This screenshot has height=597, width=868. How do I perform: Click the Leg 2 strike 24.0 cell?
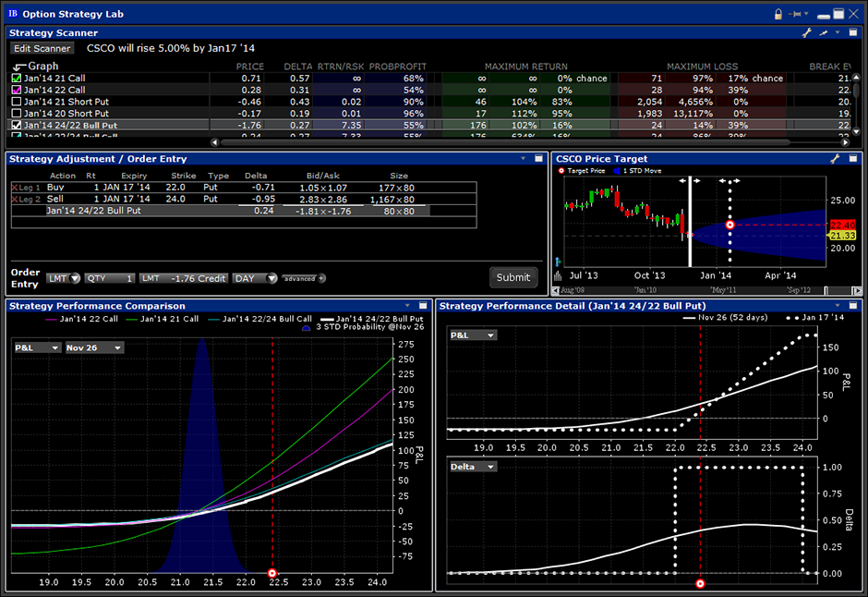(175, 199)
